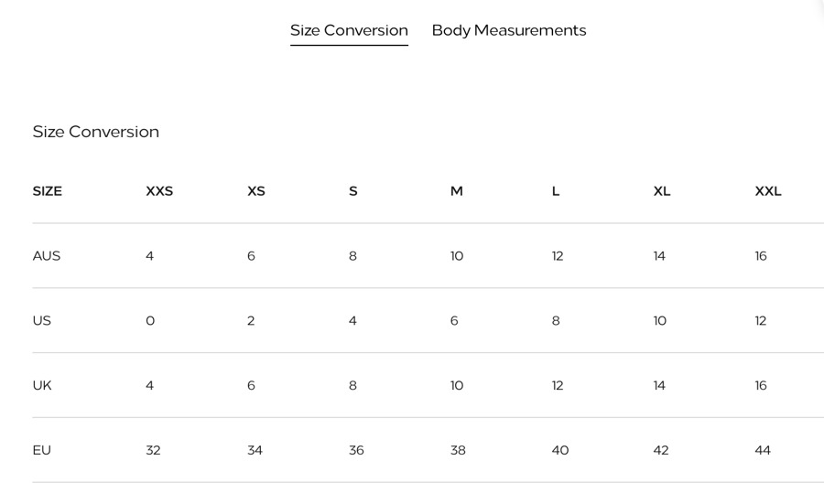
Task: Click the XXL column header
Action: tap(768, 191)
